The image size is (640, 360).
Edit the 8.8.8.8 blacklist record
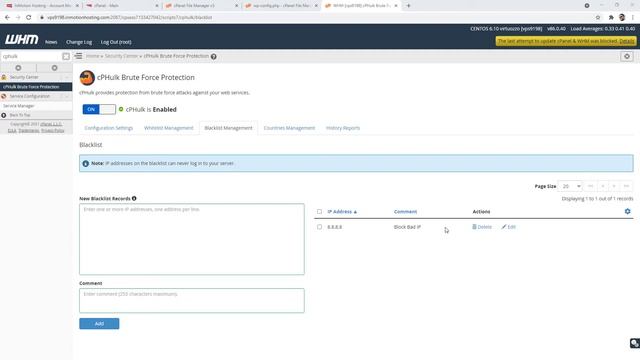[x=509, y=227]
